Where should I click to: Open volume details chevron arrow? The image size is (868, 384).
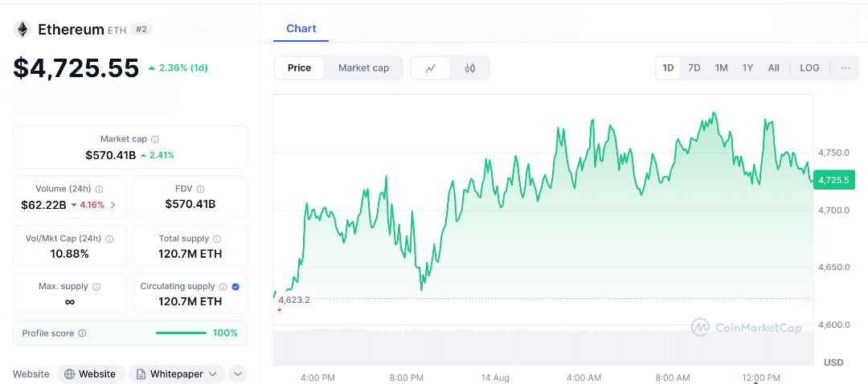(x=113, y=205)
